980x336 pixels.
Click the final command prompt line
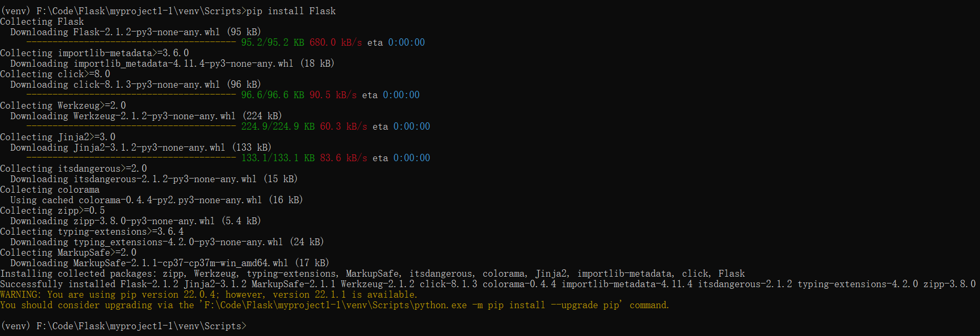pos(123,326)
